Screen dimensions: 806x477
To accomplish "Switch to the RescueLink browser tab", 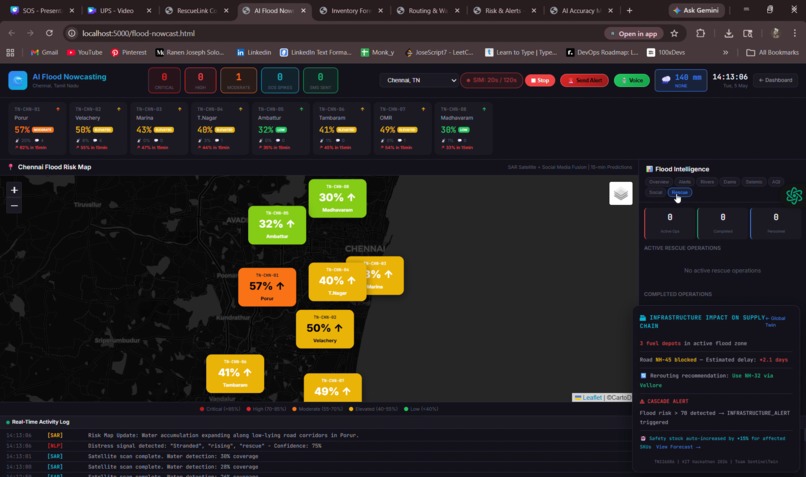I will [197, 10].
